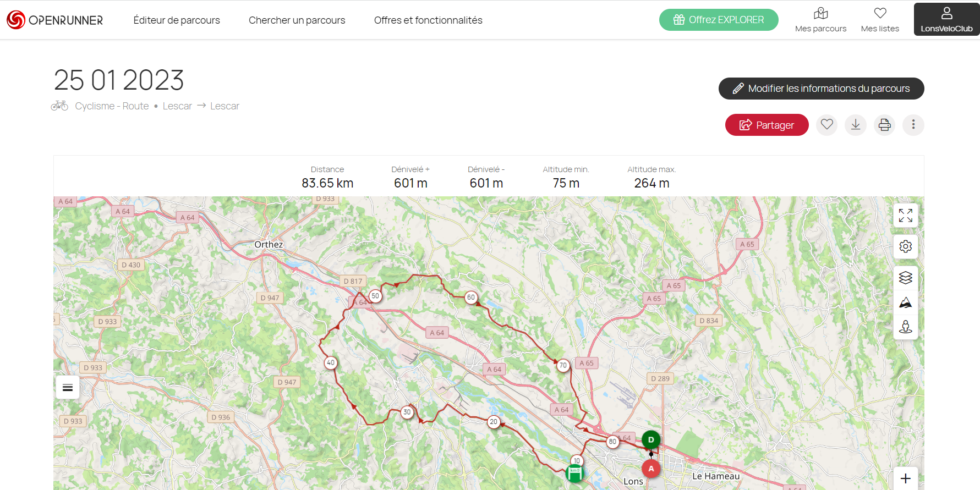
Task: Print the route with printer icon
Action: tap(884, 125)
